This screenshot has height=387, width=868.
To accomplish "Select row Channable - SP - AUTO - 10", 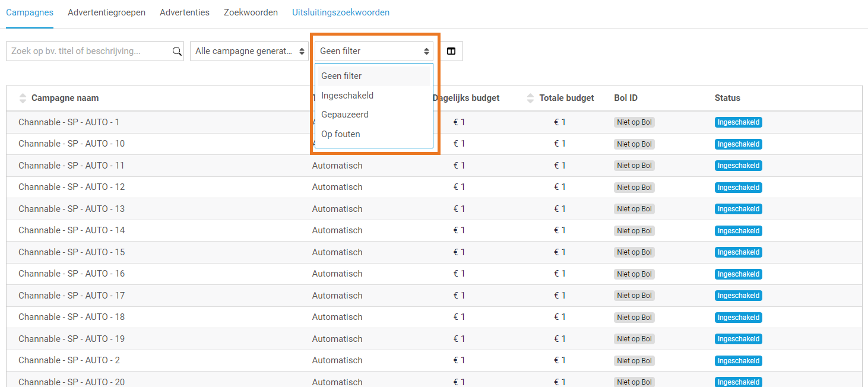I will pos(434,144).
